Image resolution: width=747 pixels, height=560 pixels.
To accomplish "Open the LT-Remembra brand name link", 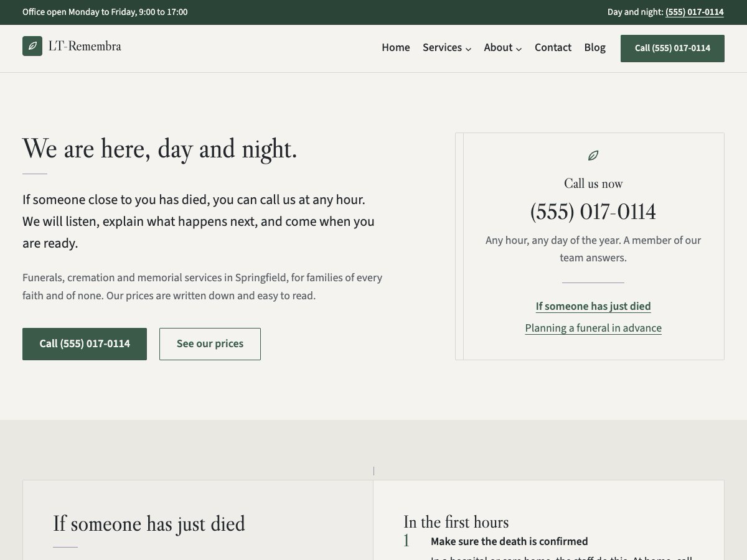I will point(85,46).
